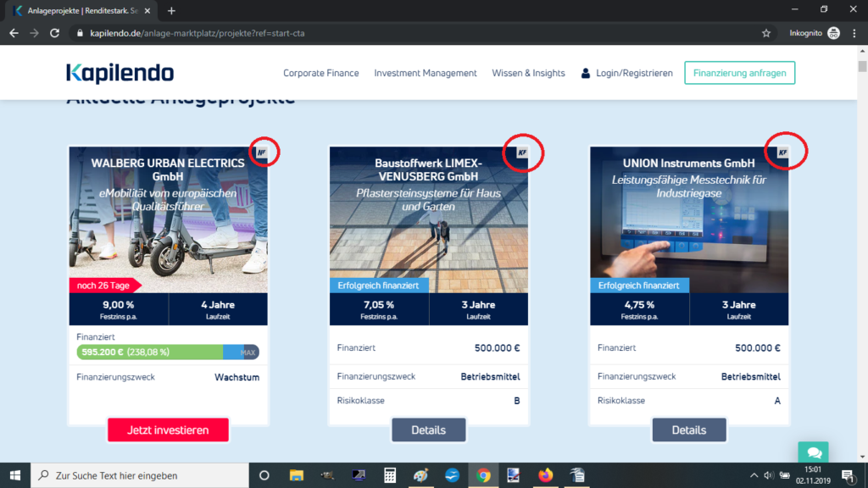Click Jetzt investieren for Walberg Urban Electrics

pos(168,430)
